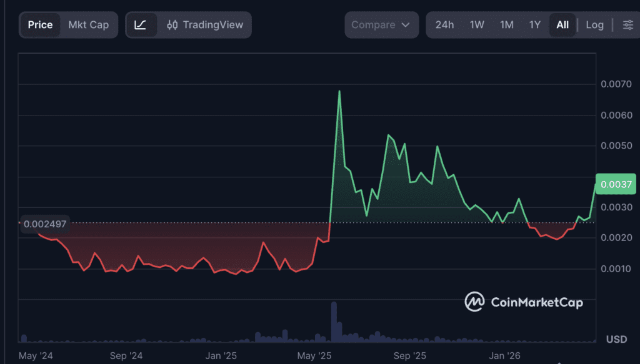Click the highest price peak on chart
This screenshot has height=364, width=640.
339,91
